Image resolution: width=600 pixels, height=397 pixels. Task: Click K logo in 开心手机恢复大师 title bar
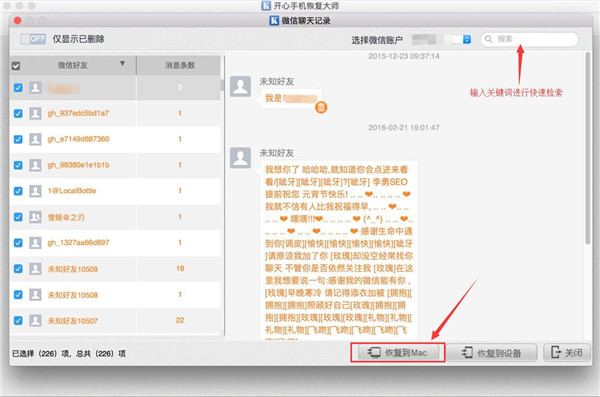pos(266,6)
